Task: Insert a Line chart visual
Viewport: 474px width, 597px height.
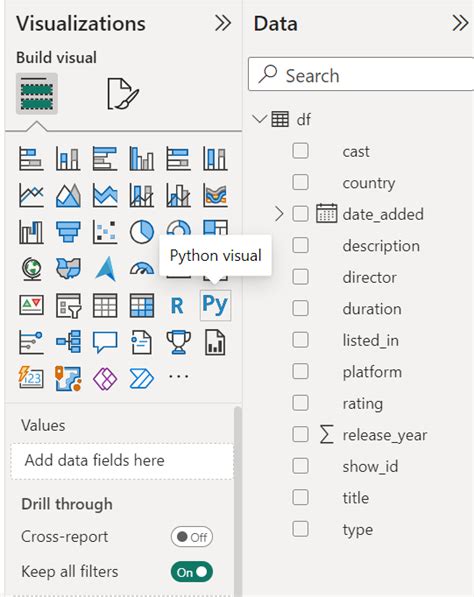Action: click(31, 195)
